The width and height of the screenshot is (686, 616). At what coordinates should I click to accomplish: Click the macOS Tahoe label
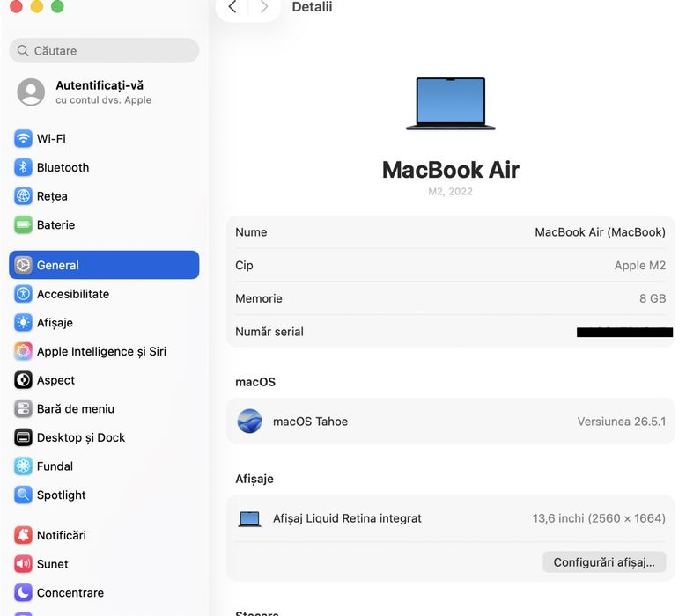(310, 422)
